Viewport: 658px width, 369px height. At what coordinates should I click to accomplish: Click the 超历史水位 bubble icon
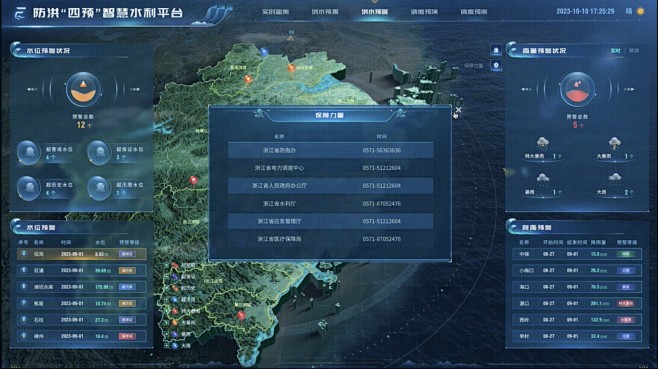tap(29, 187)
